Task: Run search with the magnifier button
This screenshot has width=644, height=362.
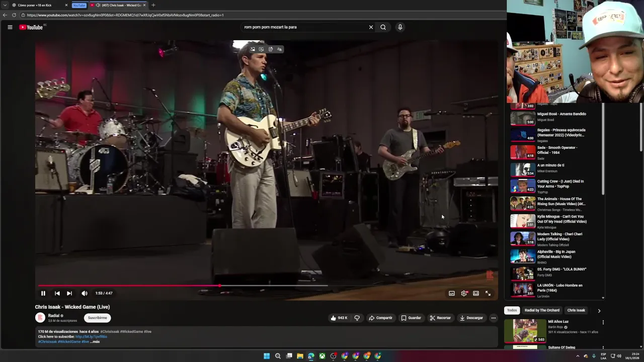Action: tap(383, 27)
